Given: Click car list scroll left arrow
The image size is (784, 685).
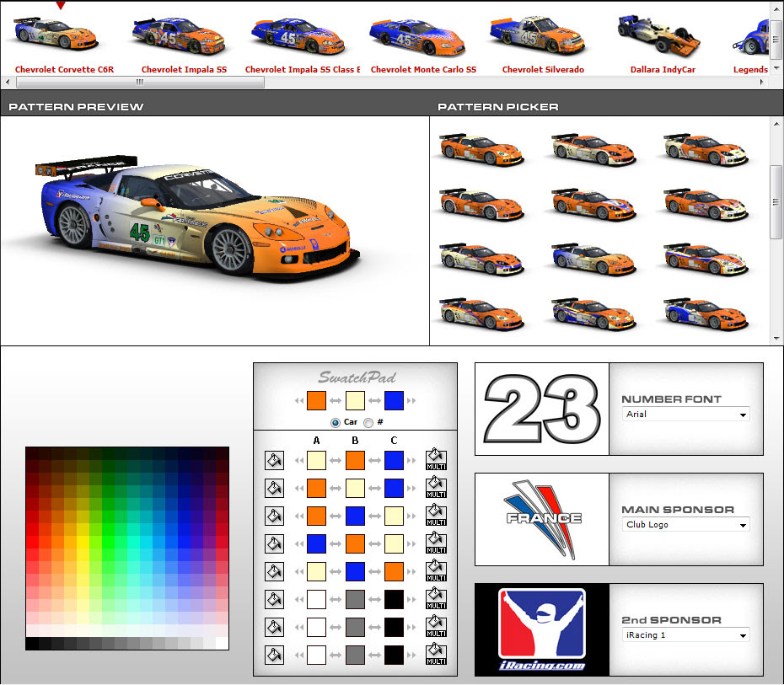Looking at the screenshot, I should click(8, 82).
